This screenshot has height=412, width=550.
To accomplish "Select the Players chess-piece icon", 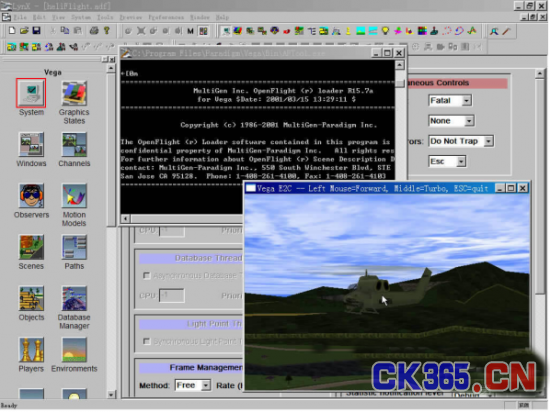I will [x=31, y=350].
